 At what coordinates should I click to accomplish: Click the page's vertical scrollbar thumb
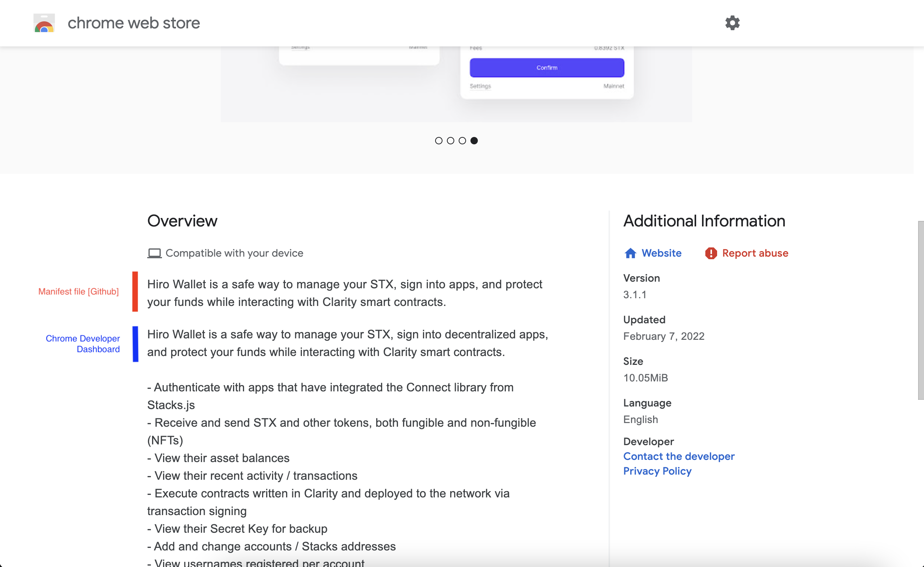point(921,310)
